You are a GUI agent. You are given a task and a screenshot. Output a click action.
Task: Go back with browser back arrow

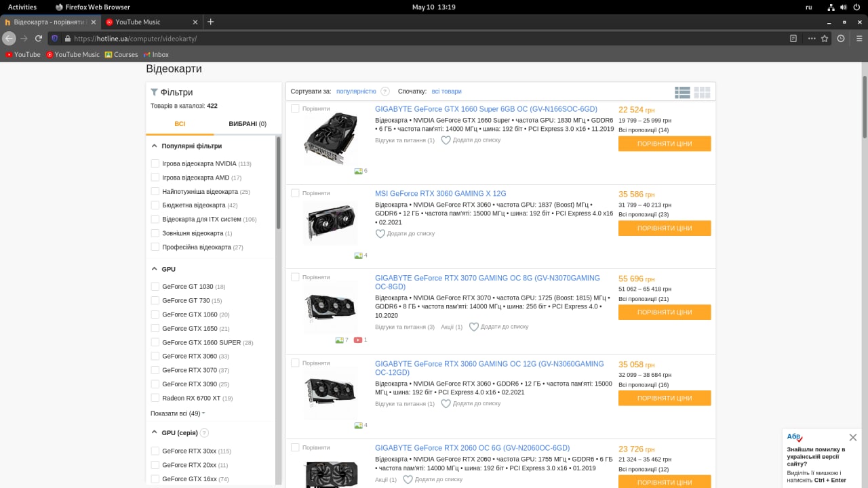9,39
